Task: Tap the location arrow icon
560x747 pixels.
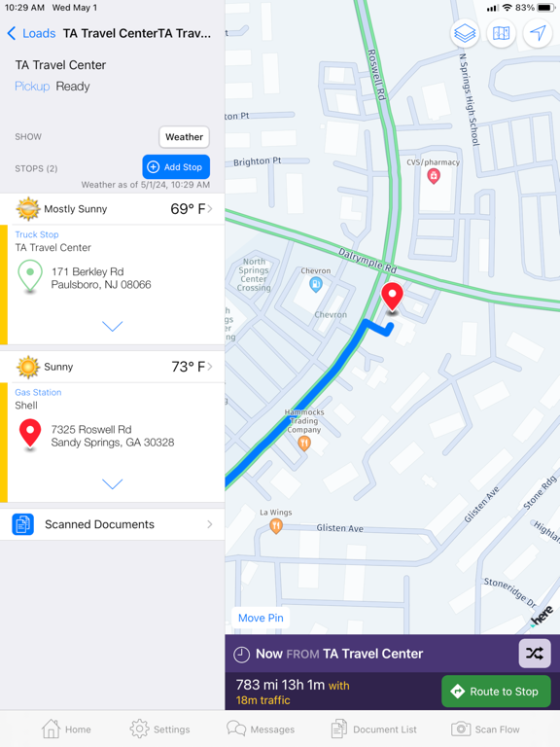Action: coord(538,33)
